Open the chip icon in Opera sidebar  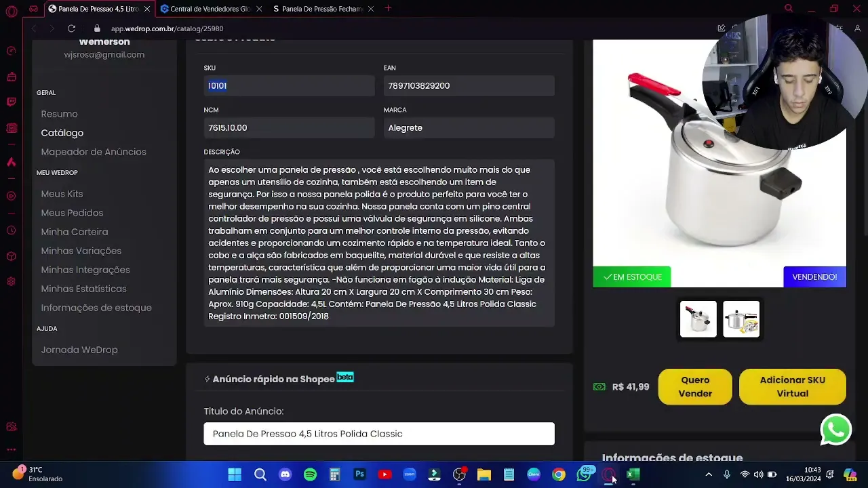[x=11, y=128]
